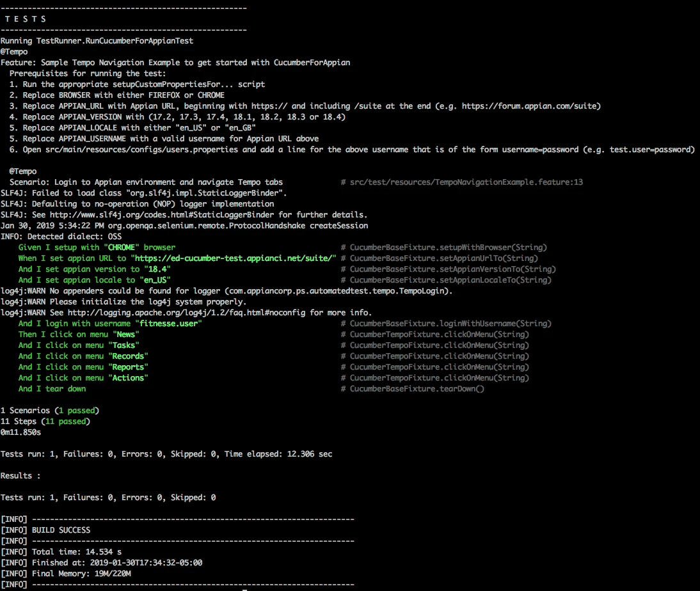Click the Running TestRunner.RunCucumberForAppianTest line
Viewport: 700px width, 591px height.
tap(97, 41)
